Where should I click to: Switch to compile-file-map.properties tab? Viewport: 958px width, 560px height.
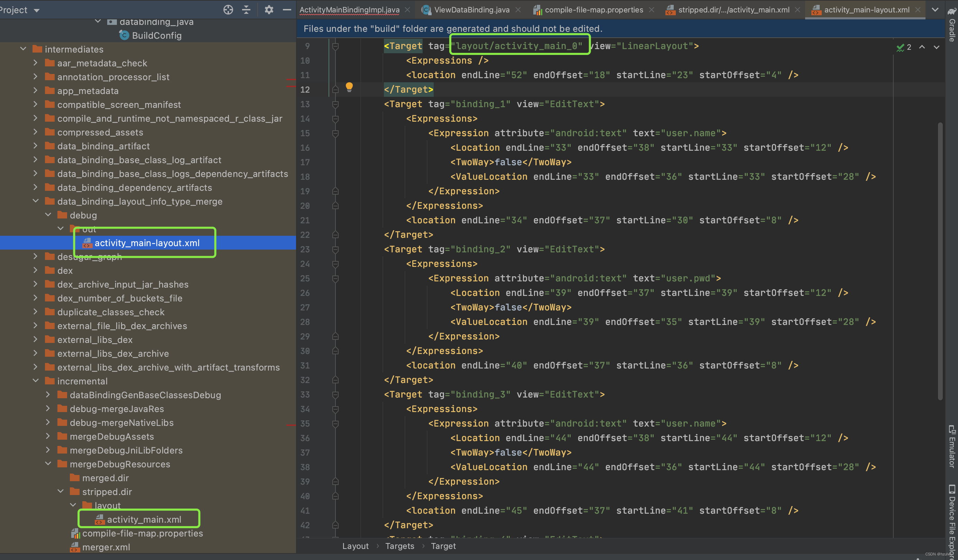tap(594, 10)
